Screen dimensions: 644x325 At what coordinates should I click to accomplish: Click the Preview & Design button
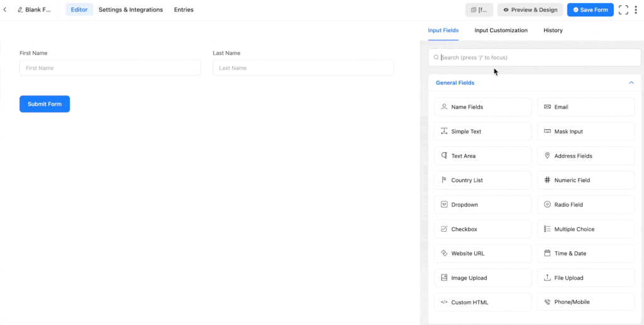[x=530, y=10]
